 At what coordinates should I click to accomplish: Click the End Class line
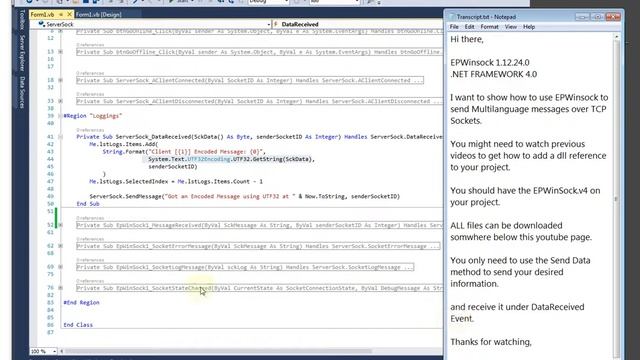78,325
